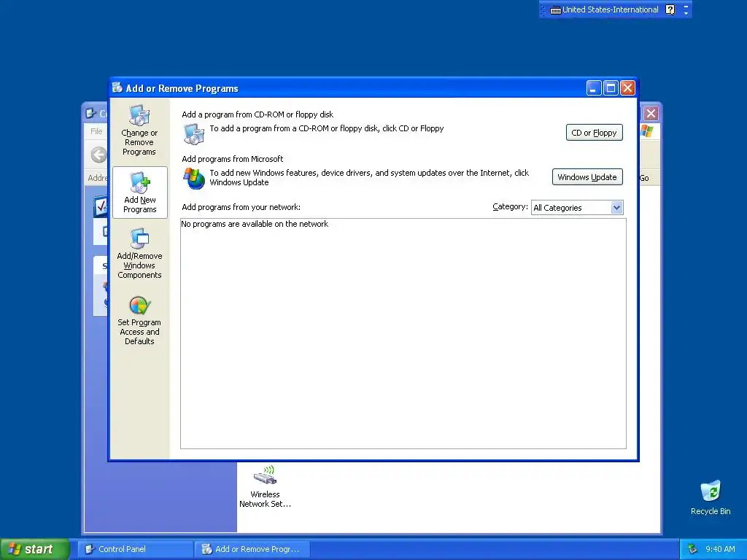Image resolution: width=747 pixels, height=560 pixels.
Task: Click the CD or Floppy button
Action: (594, 133)
